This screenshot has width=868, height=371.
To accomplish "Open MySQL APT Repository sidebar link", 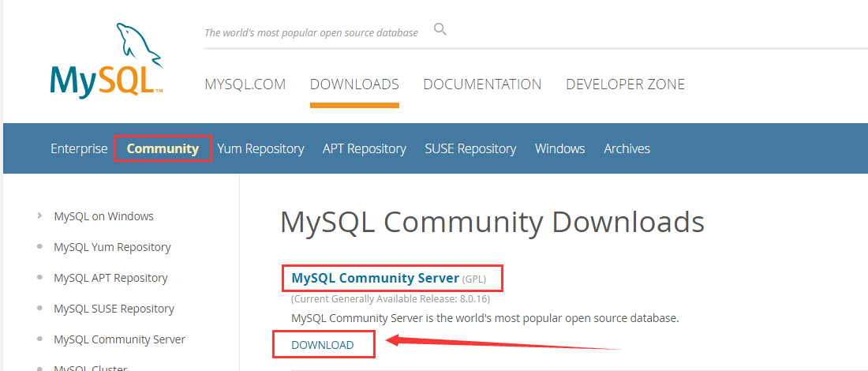I will click(x=110, y=278).
